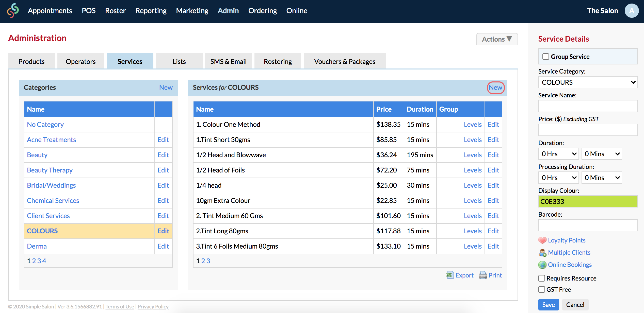Click the Print printer icon

(483, 275)
